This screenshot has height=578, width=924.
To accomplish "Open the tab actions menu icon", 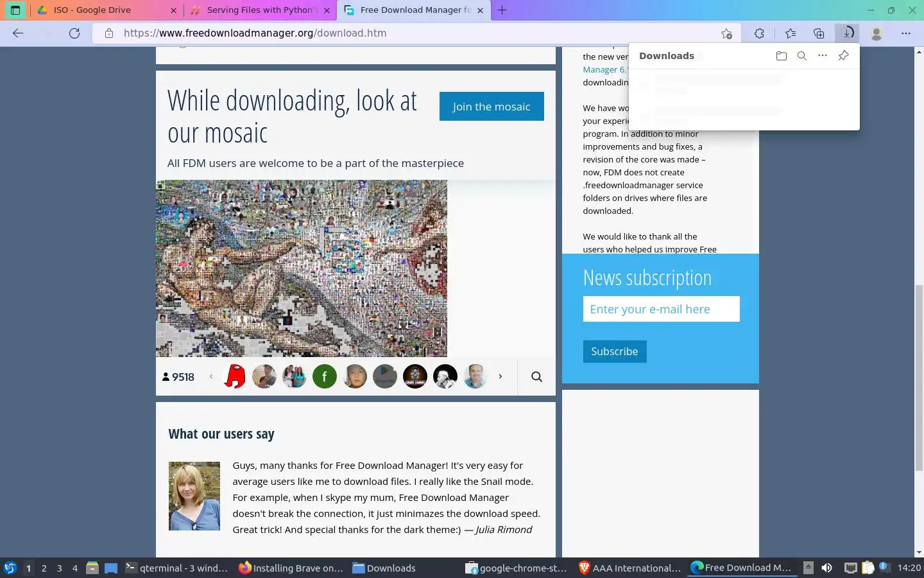I will click(x=15, y=10).
